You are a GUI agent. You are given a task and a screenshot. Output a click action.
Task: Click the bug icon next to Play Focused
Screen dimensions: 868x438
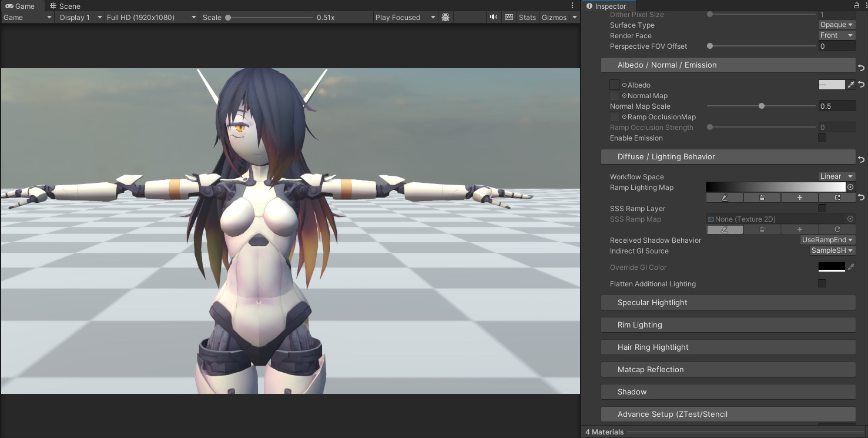(x=445, y=17)
